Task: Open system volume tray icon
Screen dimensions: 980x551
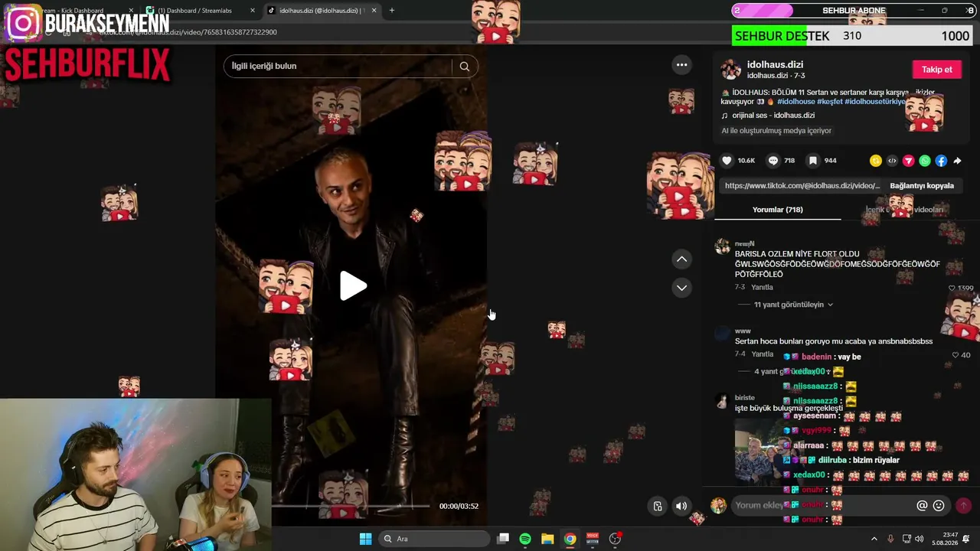Action: [x=919, y=539]
